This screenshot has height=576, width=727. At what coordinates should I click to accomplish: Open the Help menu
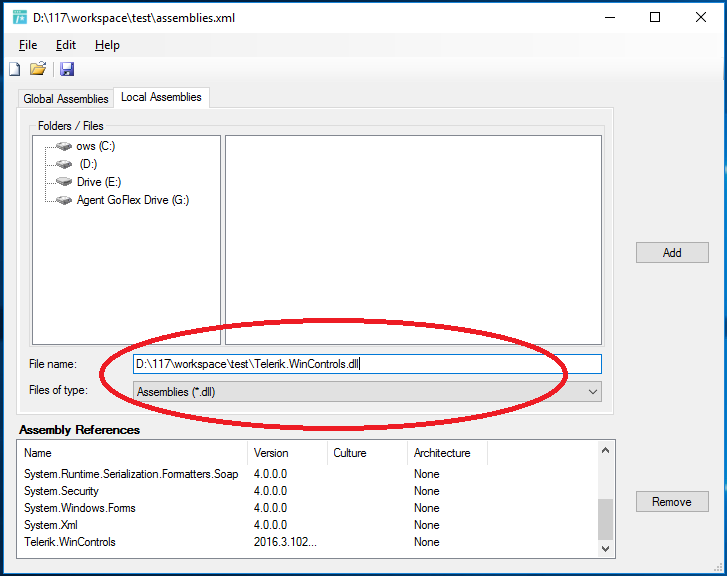point(107,45)
